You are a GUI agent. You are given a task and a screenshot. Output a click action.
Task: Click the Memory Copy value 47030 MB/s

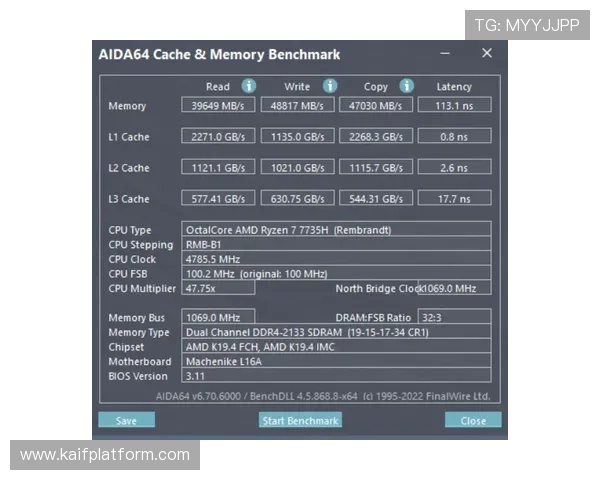pyautogui.click(x=375, y=106)
